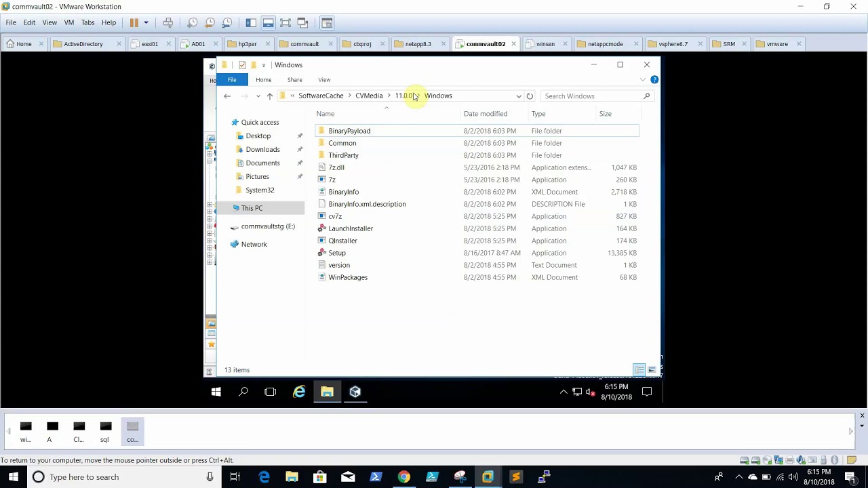Image resolution: width=868 pixels, height=488 pixels.
Task: Open the View ribbon tab in Explorer
Action: pos(324,80)
